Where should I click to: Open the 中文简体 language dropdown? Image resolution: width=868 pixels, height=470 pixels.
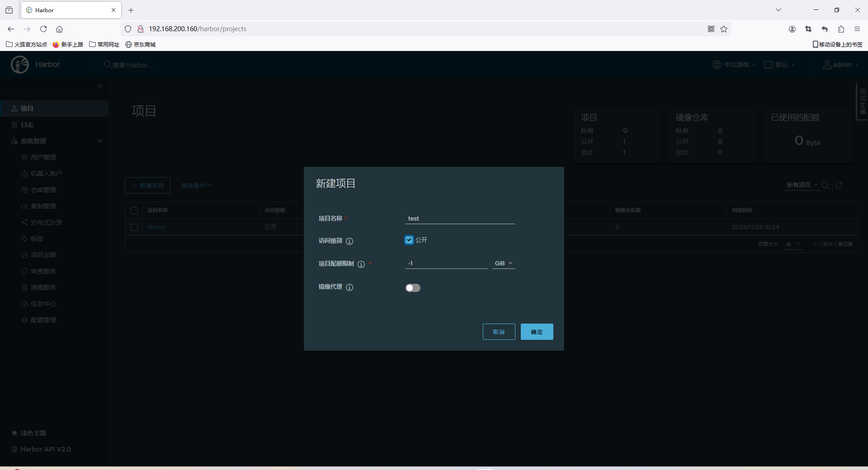[734, 65]
